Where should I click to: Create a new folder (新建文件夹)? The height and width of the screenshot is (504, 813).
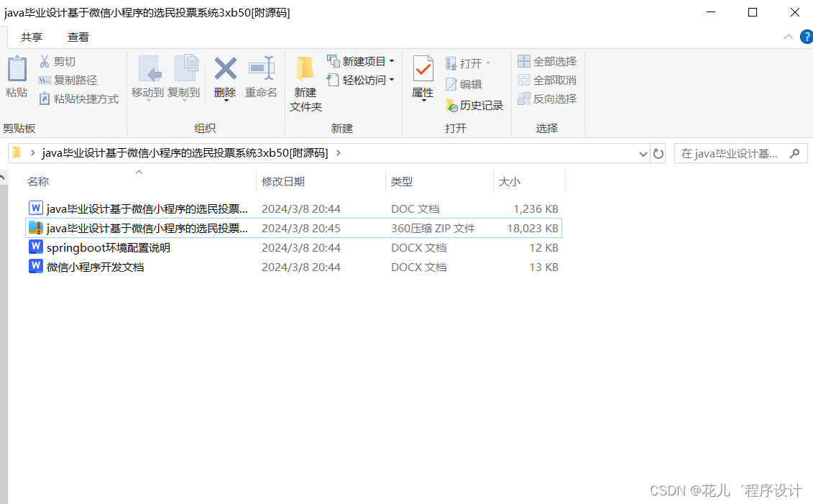(x=306, y=83)
